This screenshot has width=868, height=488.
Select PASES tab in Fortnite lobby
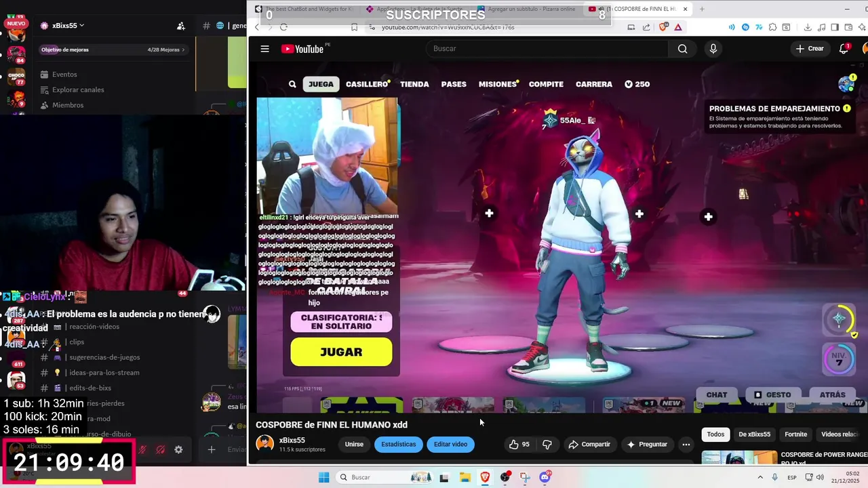(x=454, y=84)
